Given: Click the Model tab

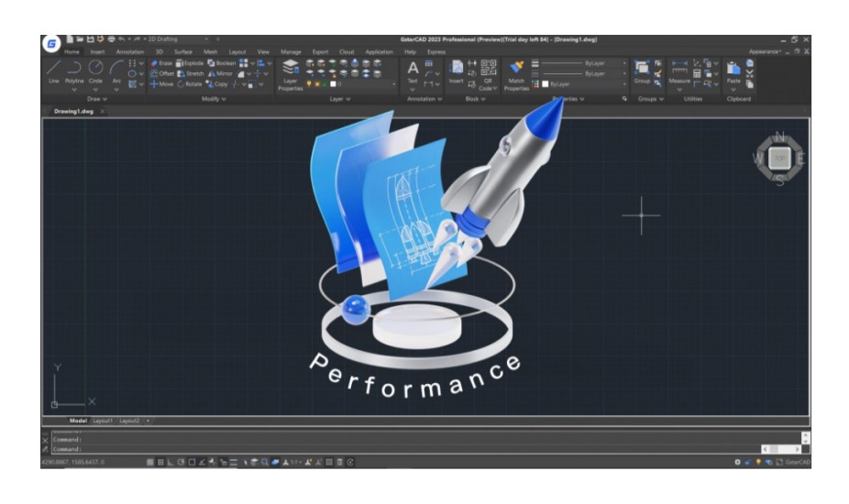Looking at the screenshot, I should 78,421.
